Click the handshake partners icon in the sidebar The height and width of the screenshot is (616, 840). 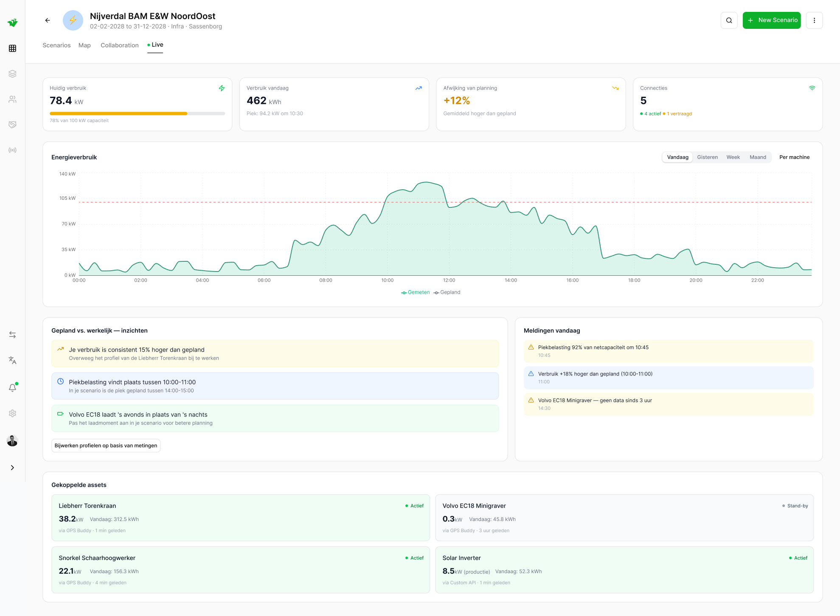12,124
